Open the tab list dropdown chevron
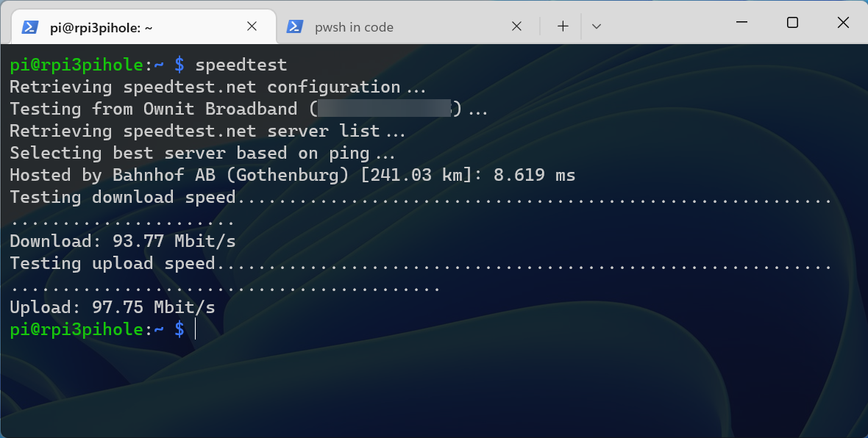Screen dimensions: 868x438 coord(596,26)
